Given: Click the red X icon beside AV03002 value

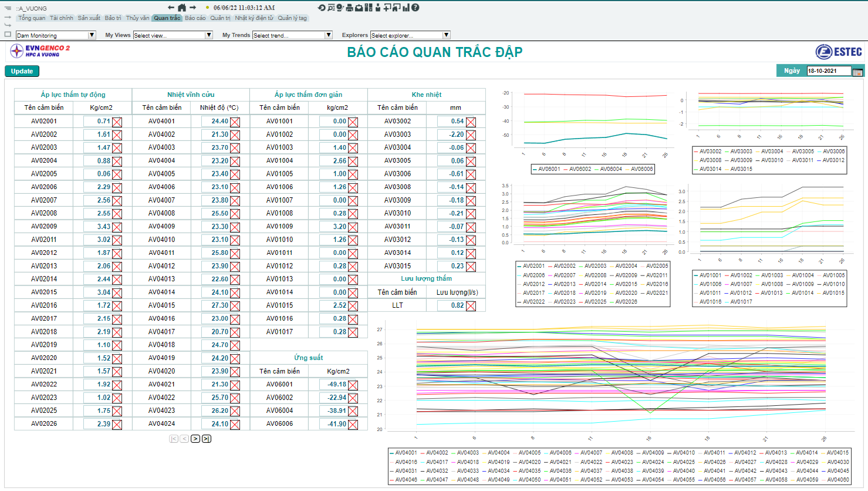Looking at the screenshot, I should pos(471,122).
